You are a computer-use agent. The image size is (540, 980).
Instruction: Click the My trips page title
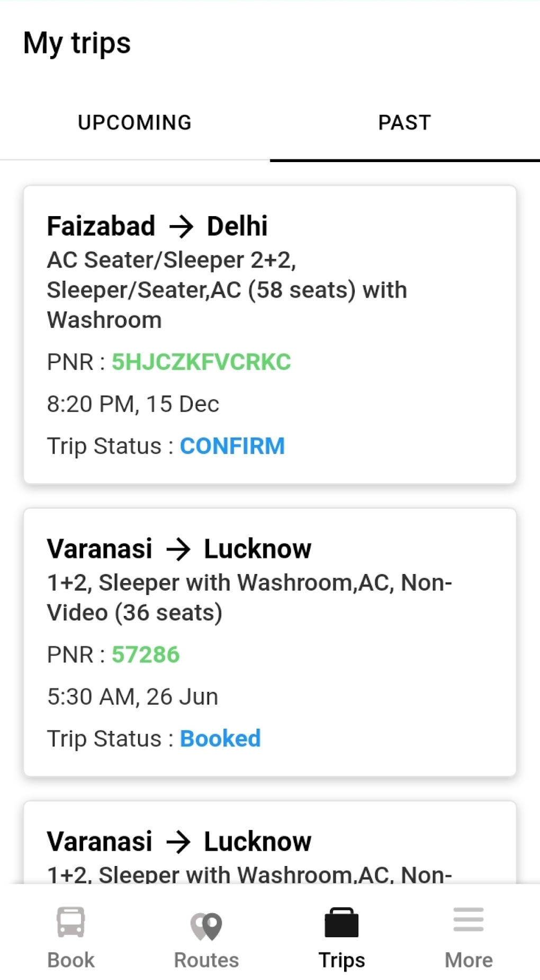[77, 43]
